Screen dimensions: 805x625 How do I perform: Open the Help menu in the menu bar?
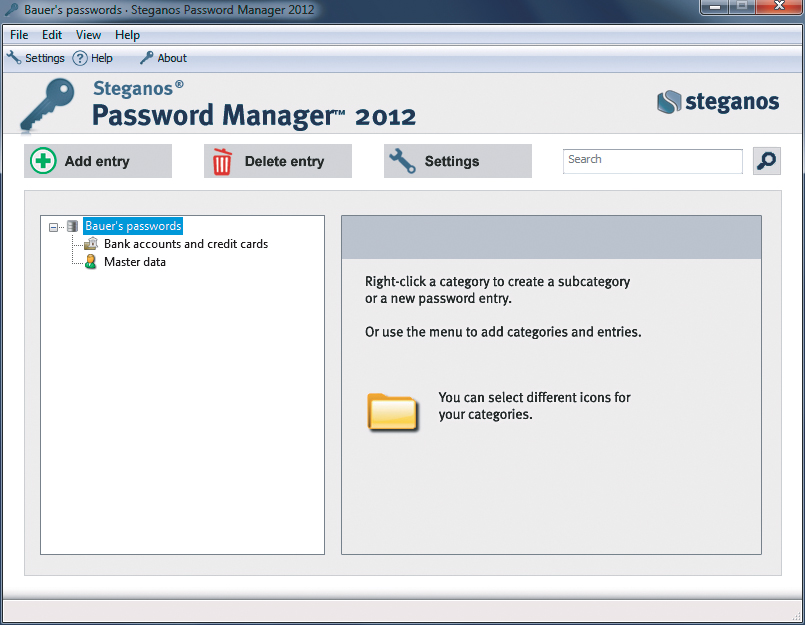click(x=128, y=35)
